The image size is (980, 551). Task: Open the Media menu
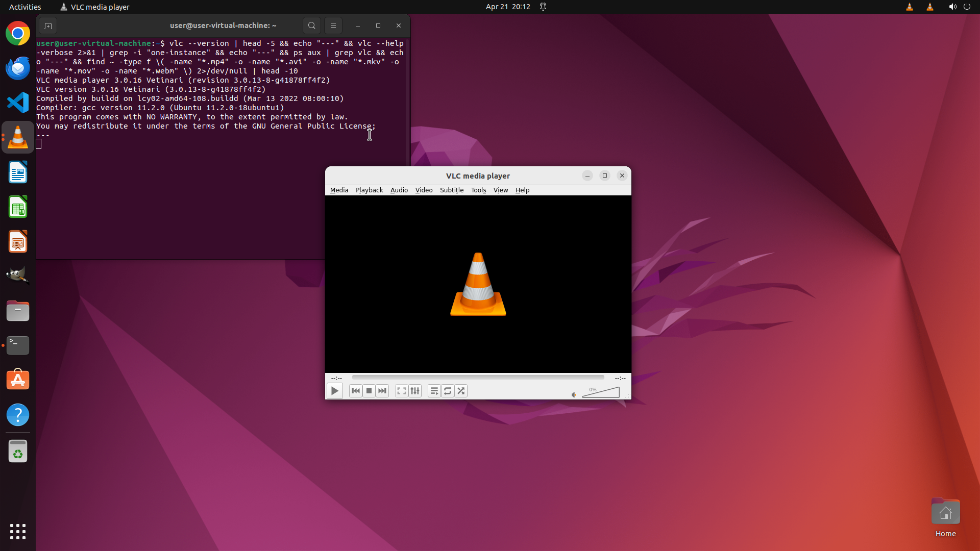click(339, 190)
